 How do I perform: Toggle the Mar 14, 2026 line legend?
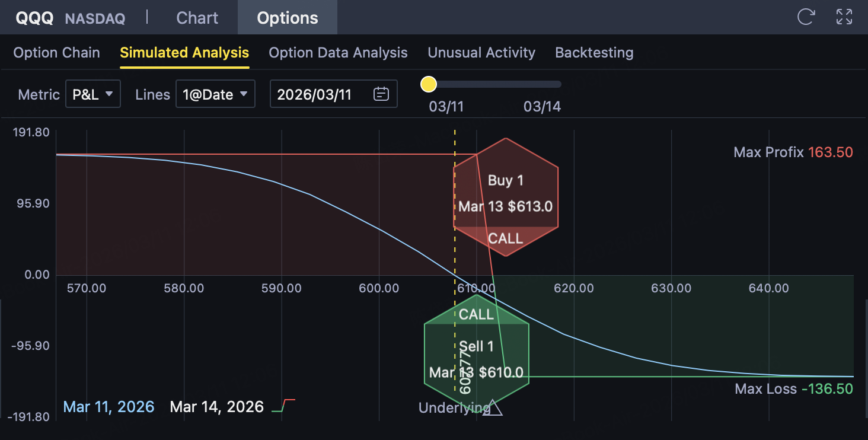[x=216, y=407]
